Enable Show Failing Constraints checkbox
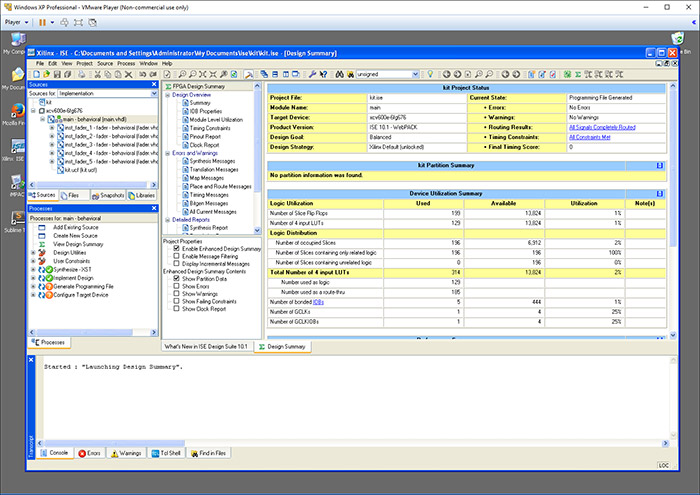The height and width of the screenshot is (495, 700). [x=176, y=301]
